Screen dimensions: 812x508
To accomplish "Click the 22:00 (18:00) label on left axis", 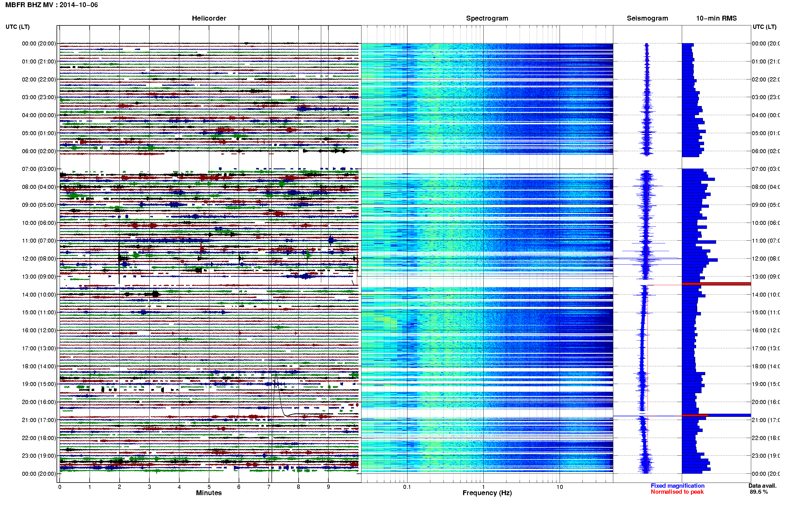I will 39,438.
